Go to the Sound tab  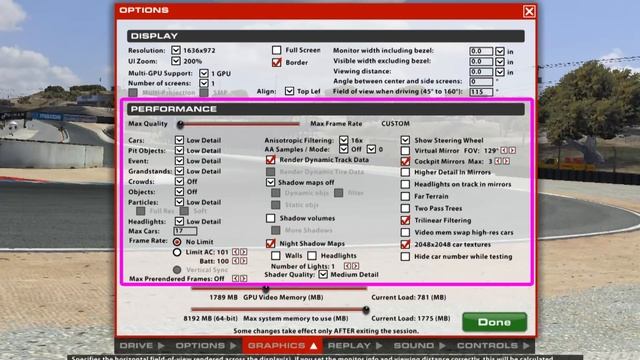pyautogui.click(x=419, y=346)
